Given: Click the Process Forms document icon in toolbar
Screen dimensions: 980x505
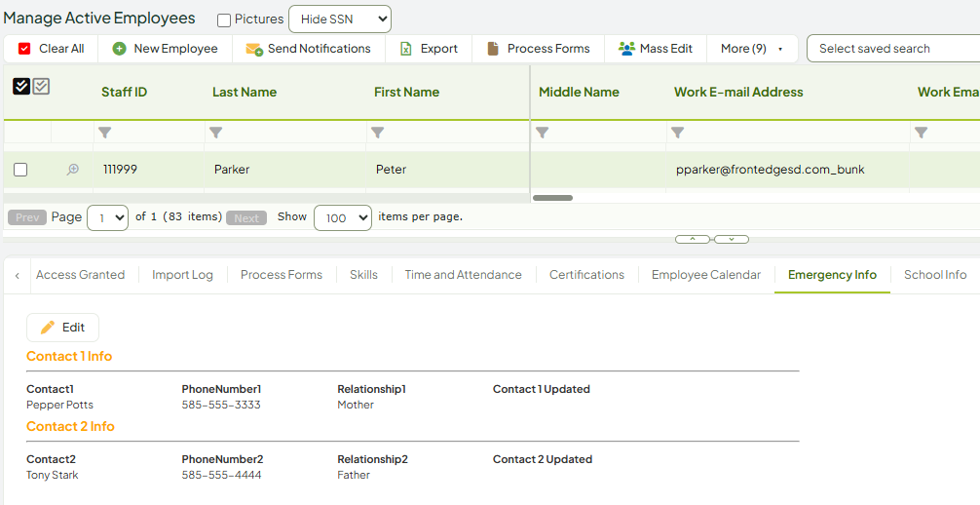Looking at the screenshot, I should coord(493,49).
